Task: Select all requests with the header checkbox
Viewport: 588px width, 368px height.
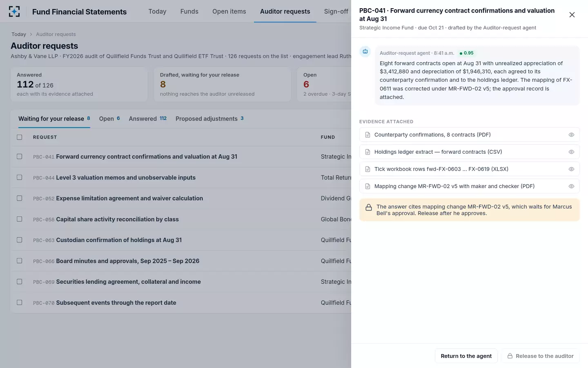Action: 19,137
